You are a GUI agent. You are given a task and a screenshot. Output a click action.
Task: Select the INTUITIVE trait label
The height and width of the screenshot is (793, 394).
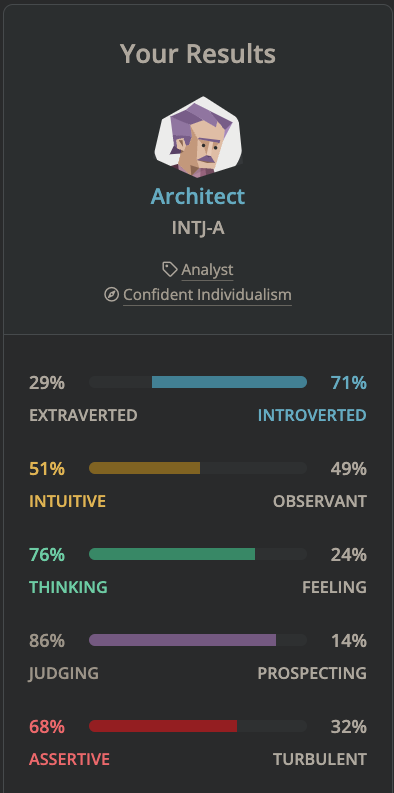[x=67, y=501]
